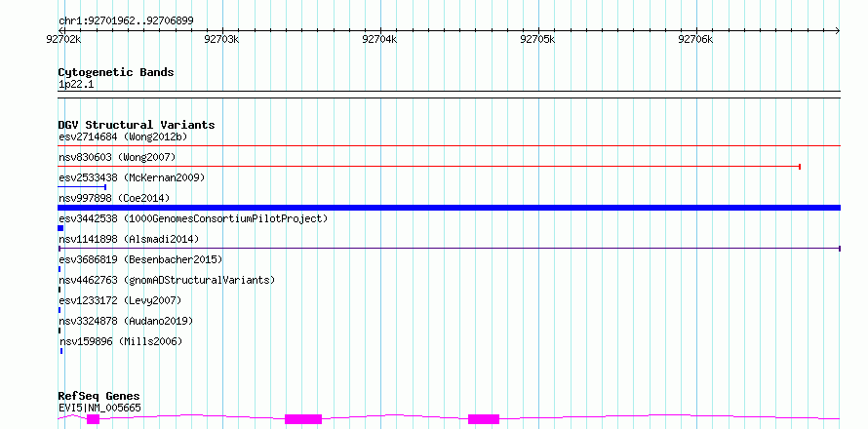Select variant label esv1233172 (Levy2007)
The image size is (868, 429).
[x=120, y=300]
